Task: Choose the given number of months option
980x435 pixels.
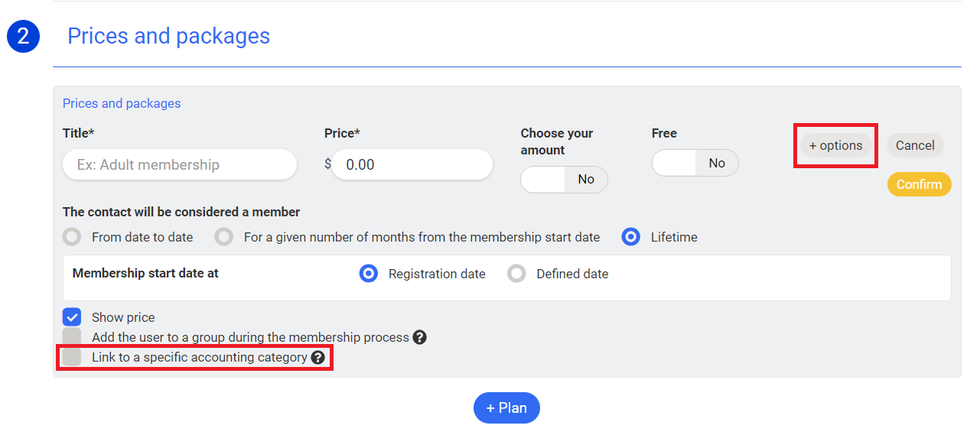Action: (x=224, y=237)
